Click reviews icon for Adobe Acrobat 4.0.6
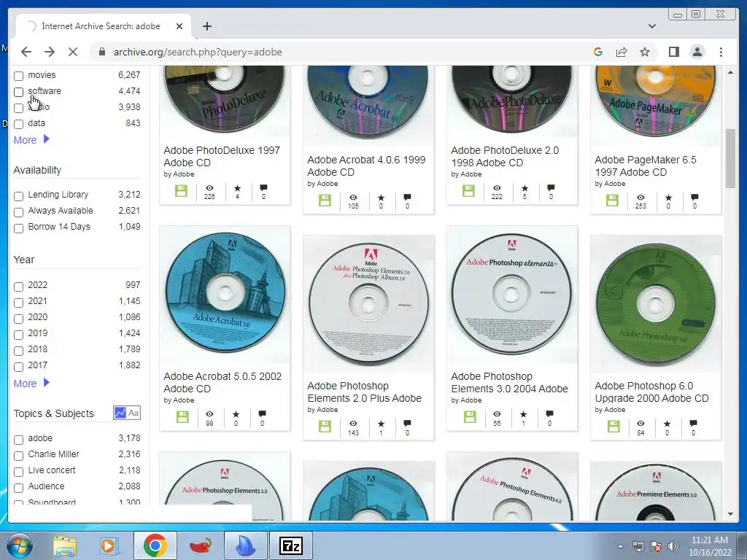The image size is (747, 560). coord(407,197)
